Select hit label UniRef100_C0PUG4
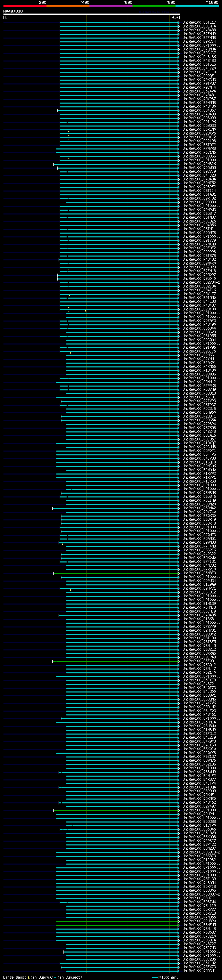Viewport: 222px width, 980px height. pyautogui.click(x=199, y=581)
